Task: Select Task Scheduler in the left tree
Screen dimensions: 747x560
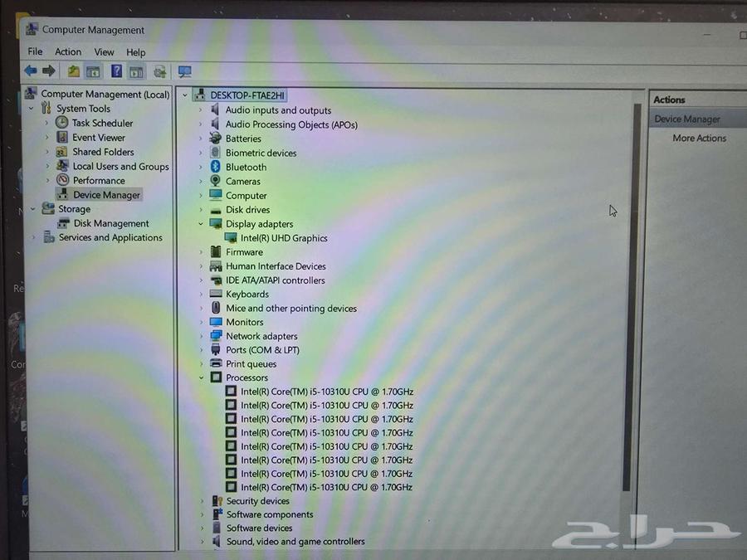Action: tap(102, 123)
